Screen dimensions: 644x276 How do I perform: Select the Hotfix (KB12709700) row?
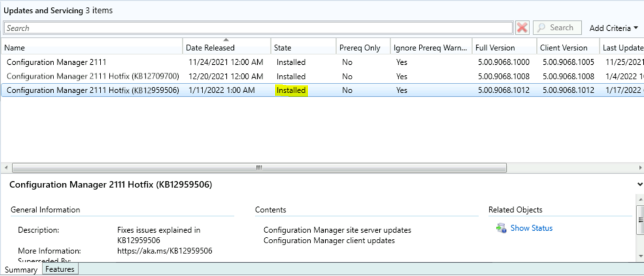coord(322,77)
